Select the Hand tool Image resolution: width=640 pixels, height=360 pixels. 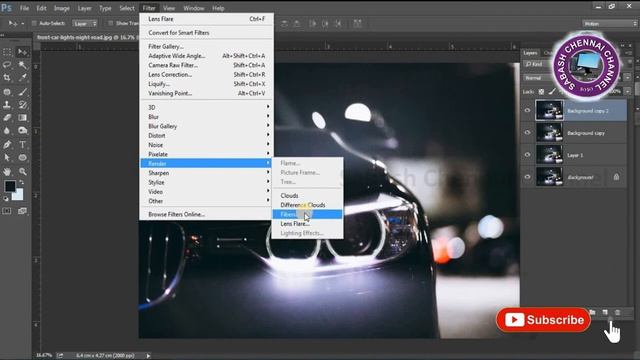7,171
